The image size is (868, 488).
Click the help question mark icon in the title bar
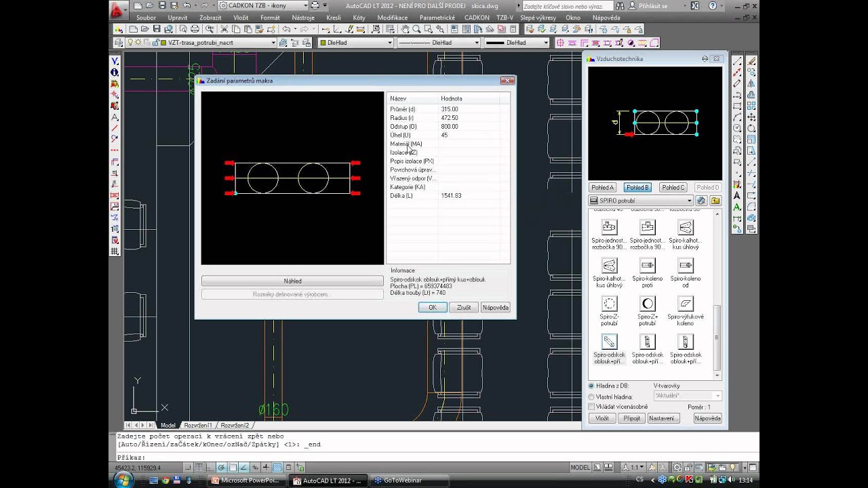click(x=713, y=6)
